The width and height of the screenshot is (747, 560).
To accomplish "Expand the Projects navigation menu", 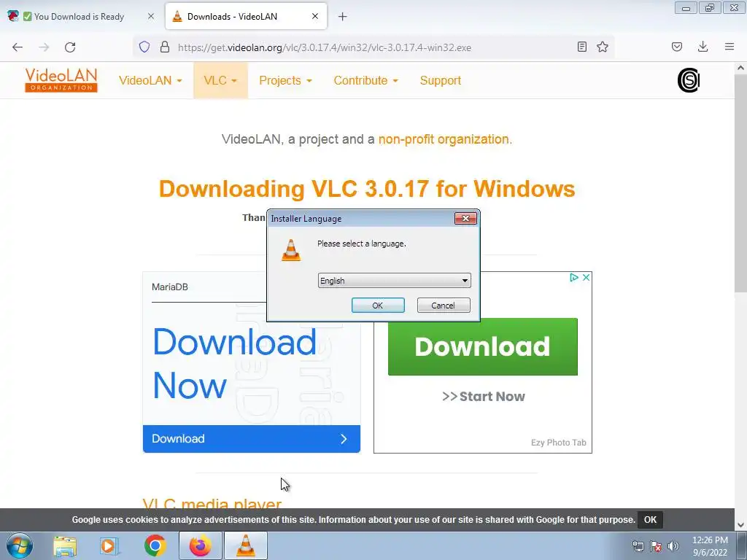I will point(285,80).
